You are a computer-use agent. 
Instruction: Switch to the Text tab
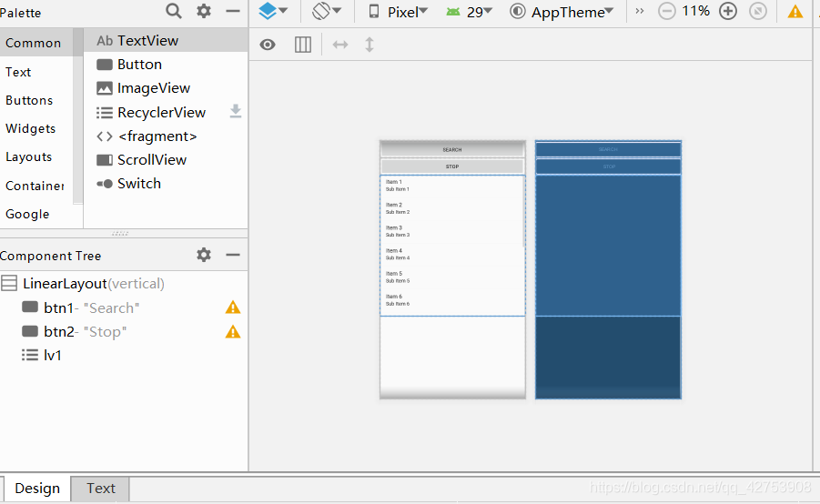[100, 489]
